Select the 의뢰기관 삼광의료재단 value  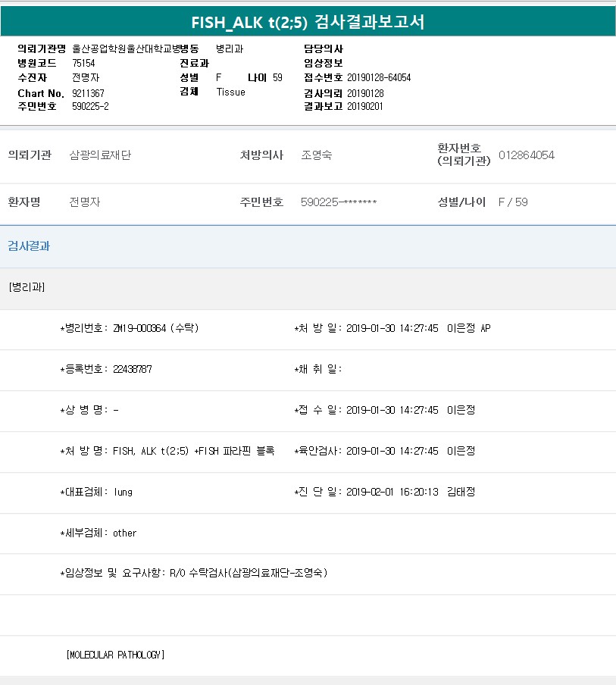pos(100,155)
